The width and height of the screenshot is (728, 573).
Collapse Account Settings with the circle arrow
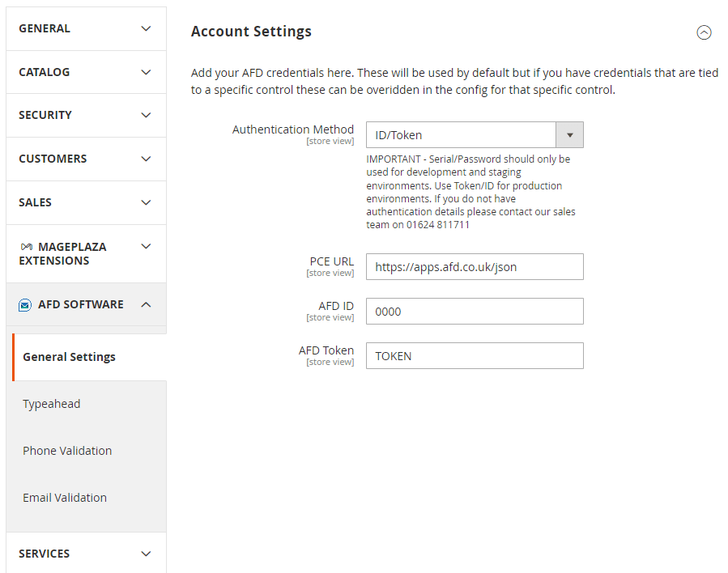[704, 32]
